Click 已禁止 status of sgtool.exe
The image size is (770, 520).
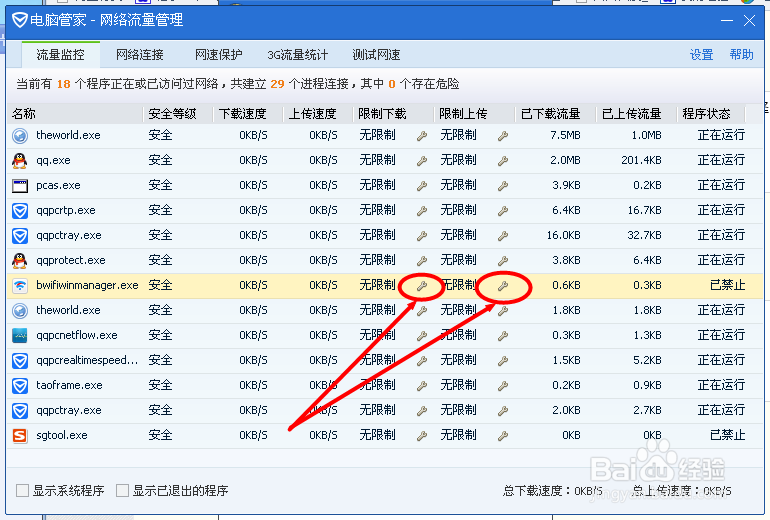tap(727, 435)
